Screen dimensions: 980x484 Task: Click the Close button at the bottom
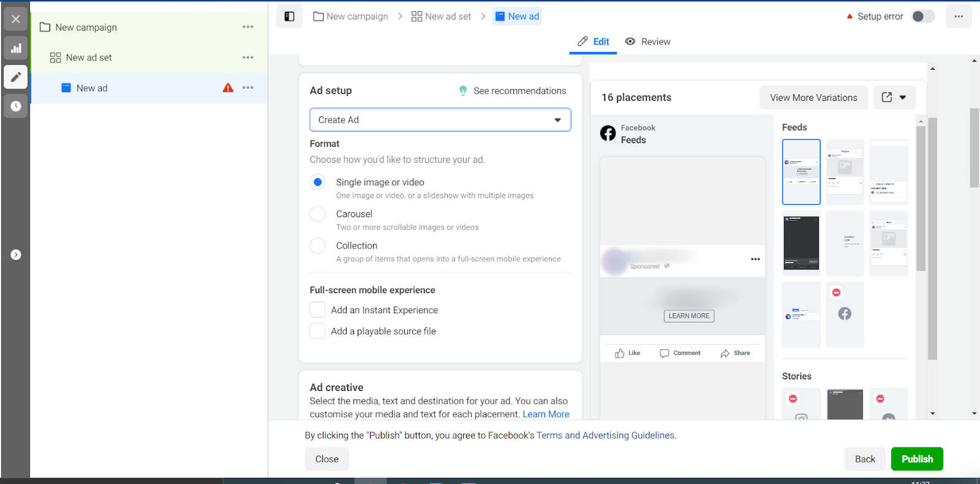point(327,459)
